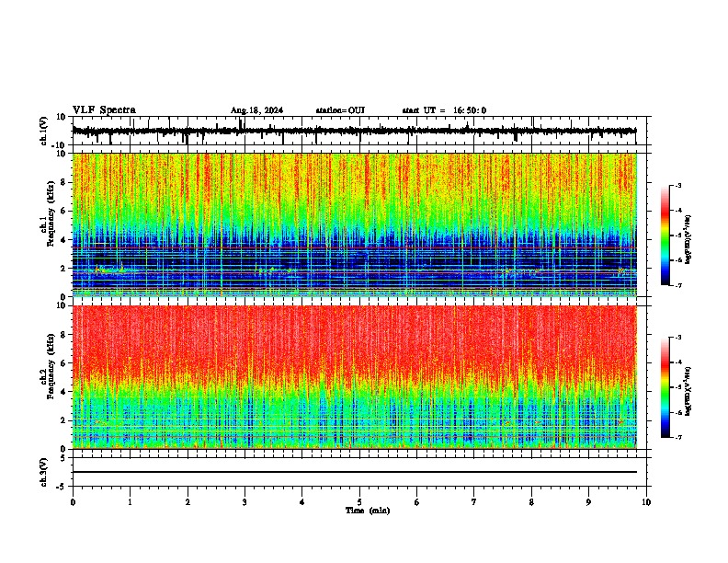Click the station=OUJ label
The width and height of the screenshot is (728, 563).
click(x=340, y=110)
